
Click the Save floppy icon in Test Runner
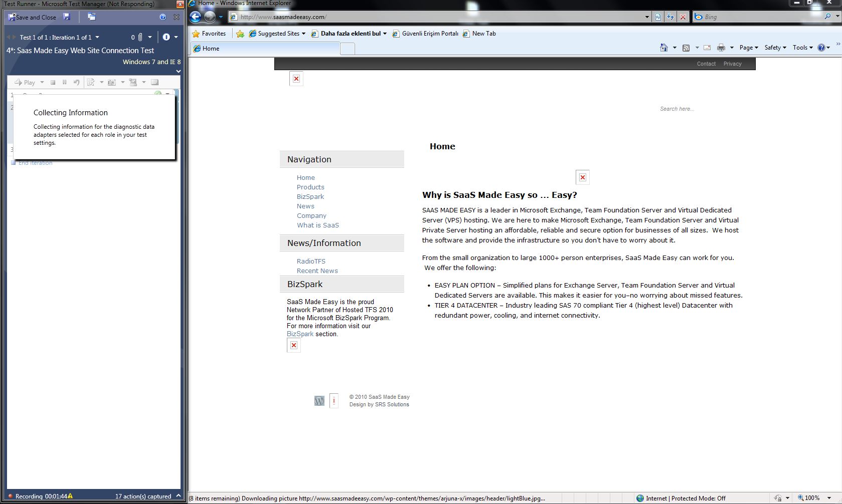[x=67, y=17]
